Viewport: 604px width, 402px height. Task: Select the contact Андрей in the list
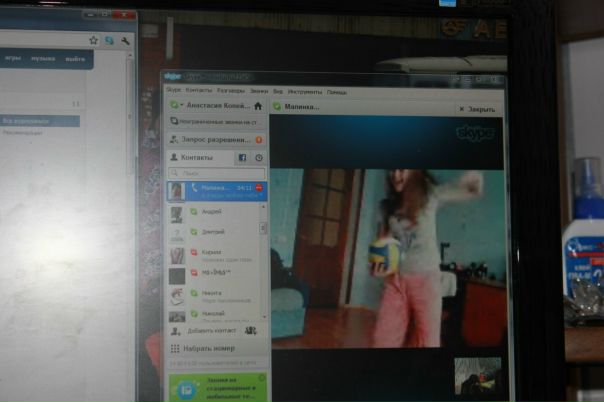point(212,212)
